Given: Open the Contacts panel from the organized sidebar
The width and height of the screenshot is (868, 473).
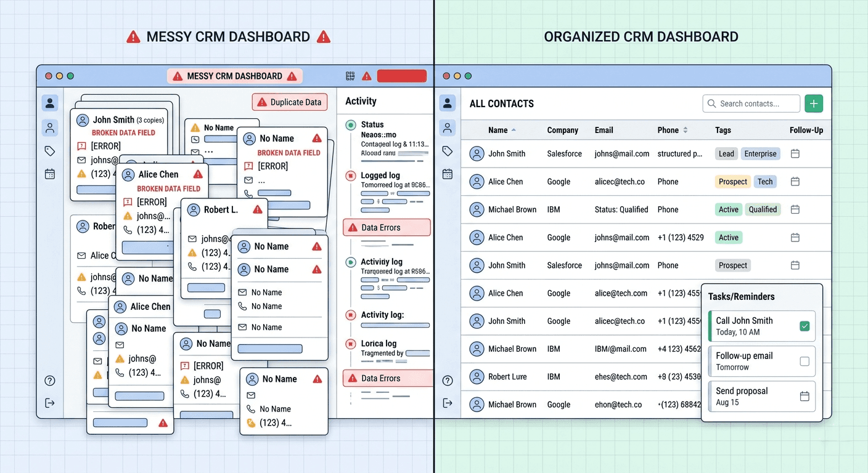Looking at the screenshot, I should pos(448,103).
